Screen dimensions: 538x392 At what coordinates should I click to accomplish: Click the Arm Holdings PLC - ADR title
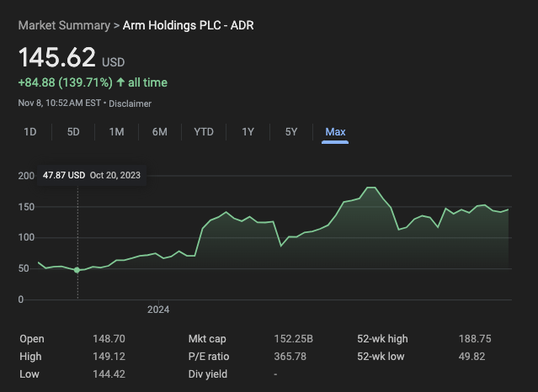click(x=189, y=25)
